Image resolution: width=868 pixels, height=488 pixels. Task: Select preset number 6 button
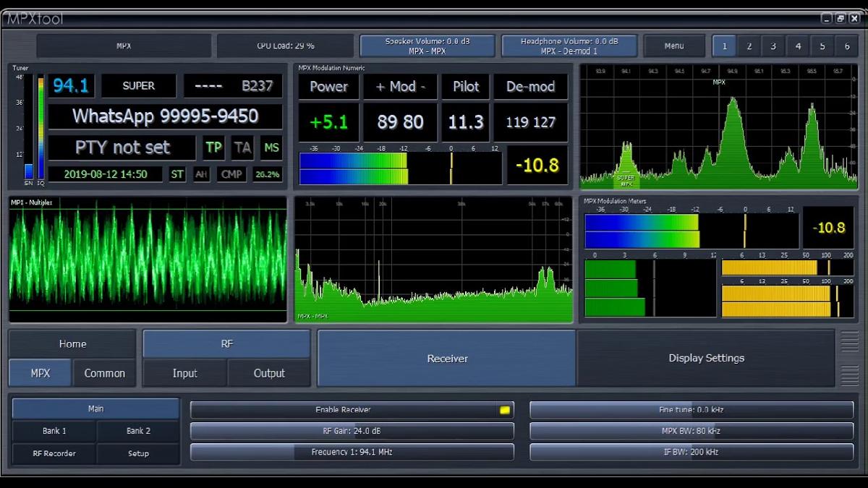[x=846, y=46]
